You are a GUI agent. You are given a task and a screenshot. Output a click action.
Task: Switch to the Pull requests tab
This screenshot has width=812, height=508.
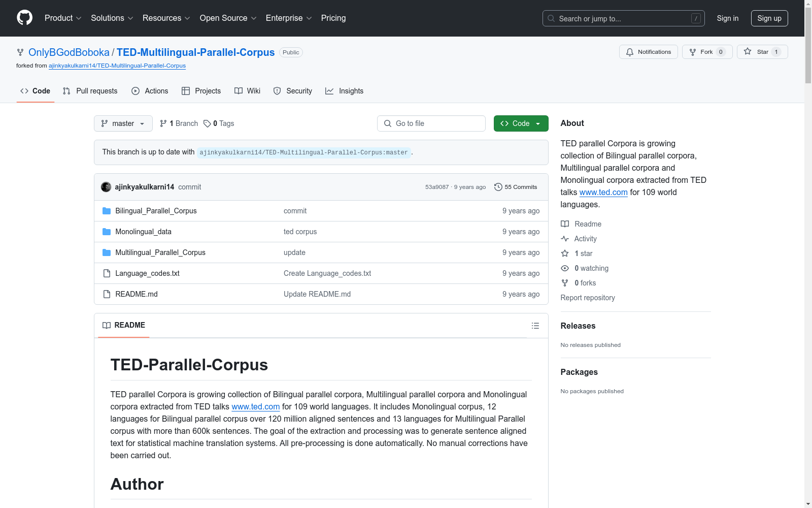click(90, 91)
